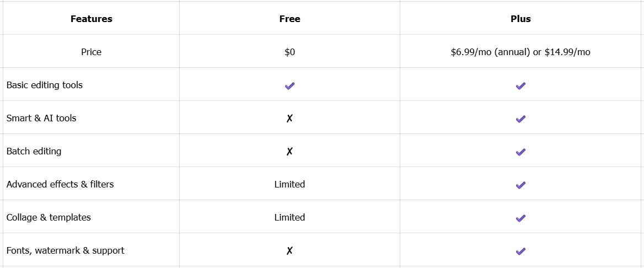
Task: Click the Plus checkmark for Batch editing
Action: [x=520, y=152]
